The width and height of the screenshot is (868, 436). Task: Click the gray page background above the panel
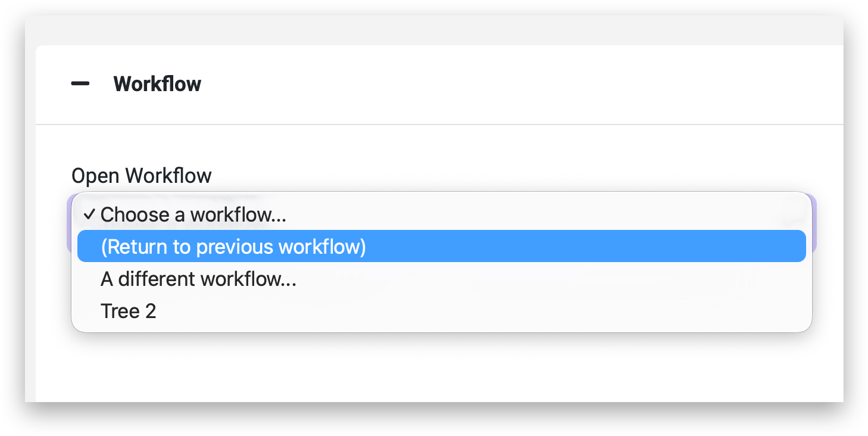[417, 30]
